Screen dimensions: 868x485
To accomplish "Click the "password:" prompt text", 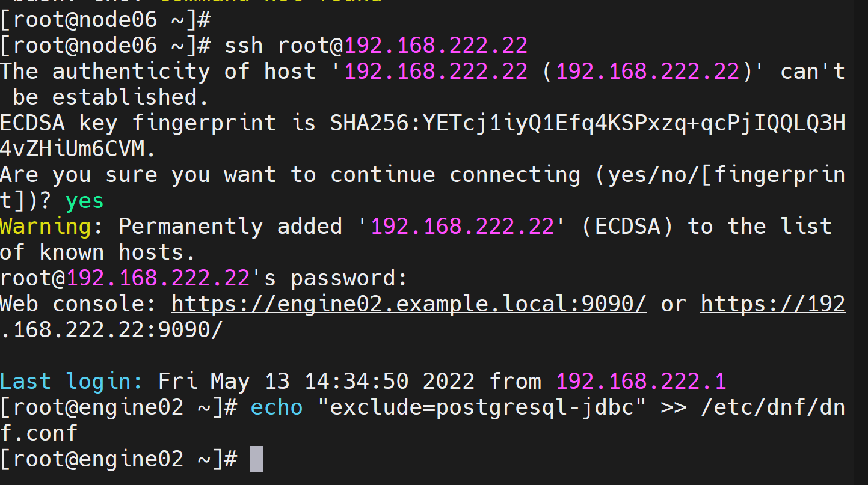I will pos(349,278).
